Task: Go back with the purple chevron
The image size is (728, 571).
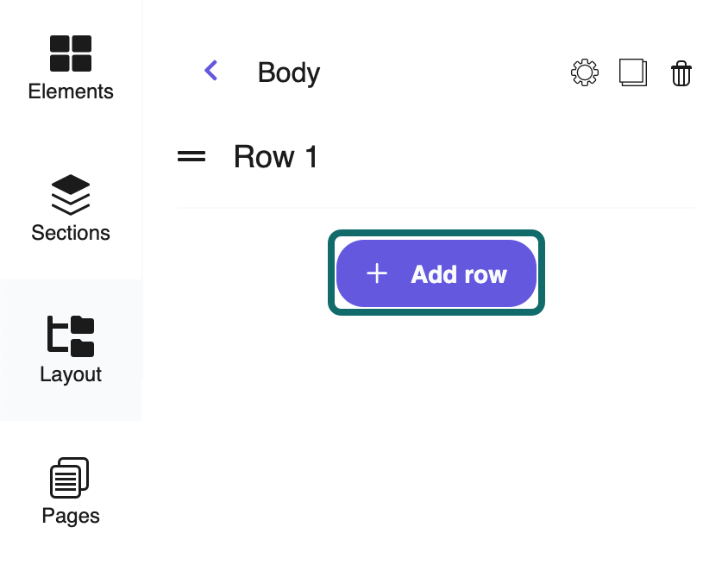Action: pos(211,71)
